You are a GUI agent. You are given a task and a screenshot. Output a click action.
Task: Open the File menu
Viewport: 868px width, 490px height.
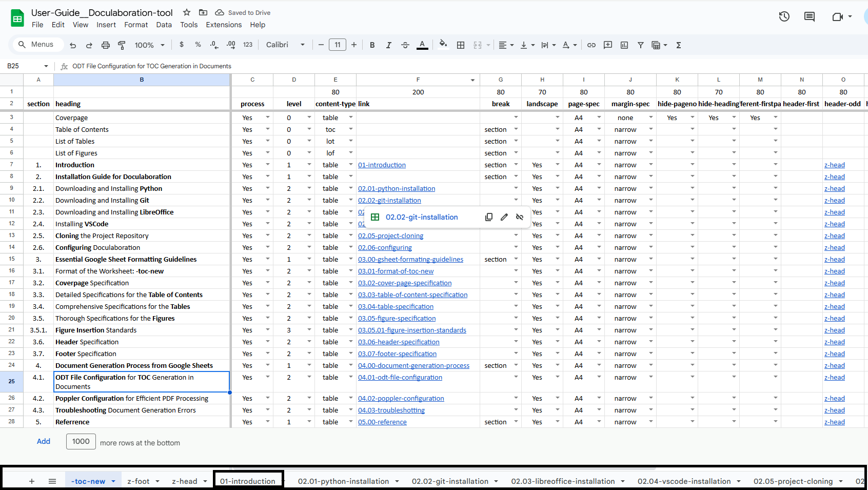(37, 25)
